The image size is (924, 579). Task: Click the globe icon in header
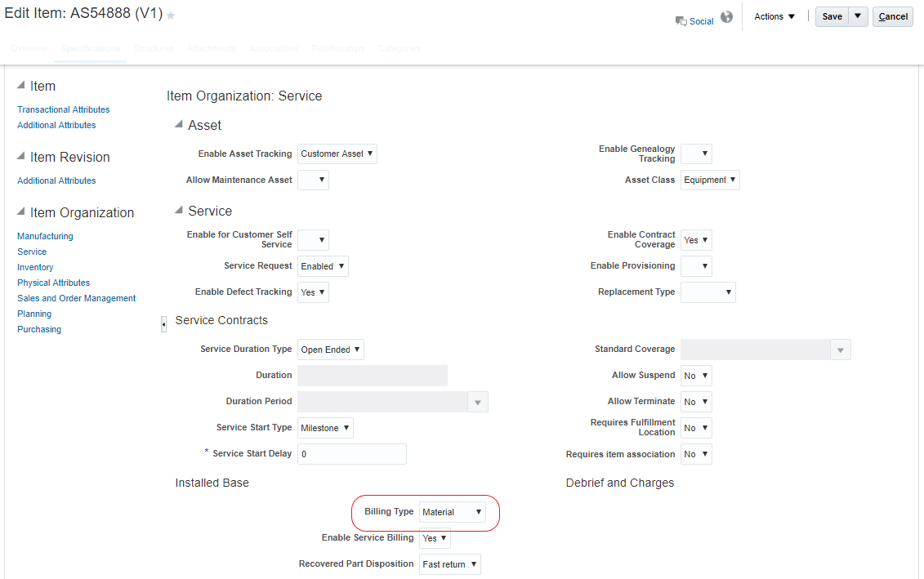click(726, 17)
